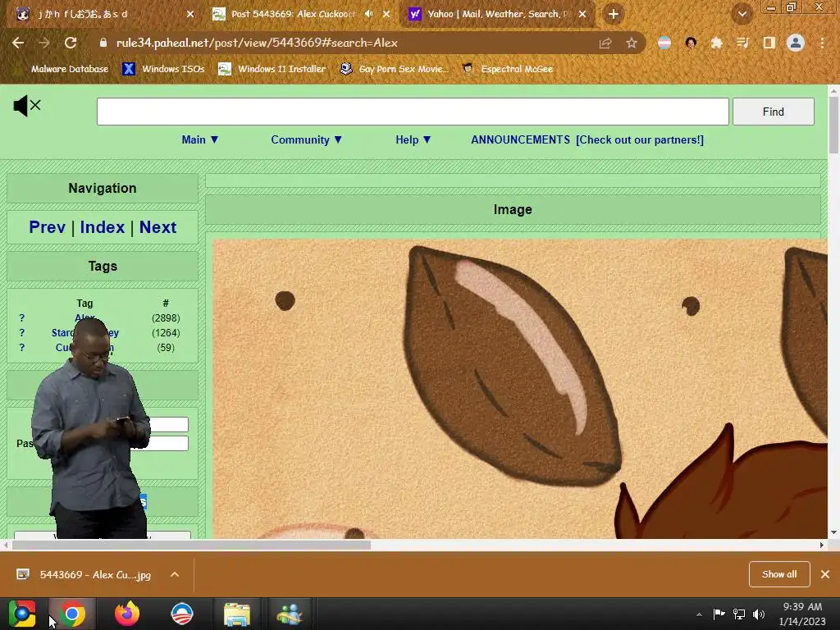Image resolution: width=840 pixels, height=630 pixels.
Task: Open the Windows ISOs bookmark
Action: coord(163,69)
